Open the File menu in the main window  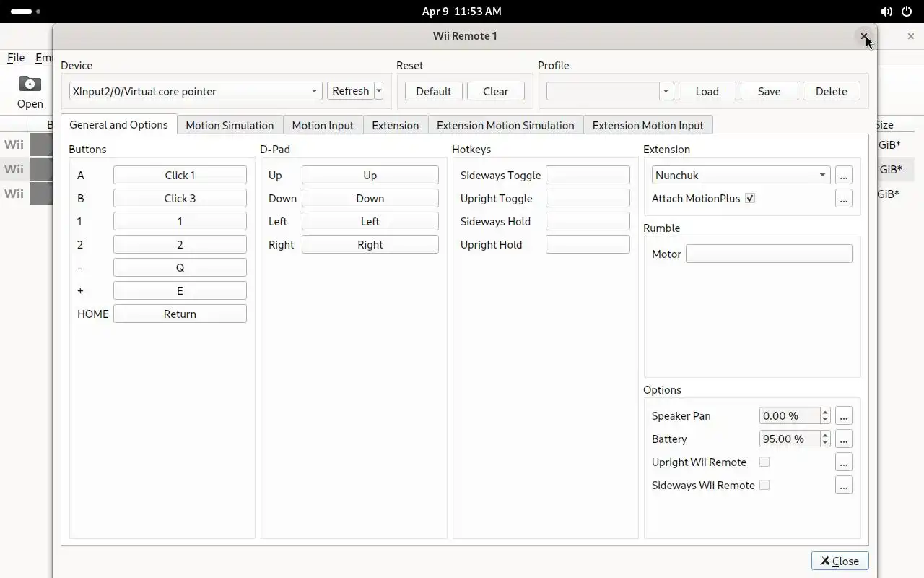pos(16,58)
